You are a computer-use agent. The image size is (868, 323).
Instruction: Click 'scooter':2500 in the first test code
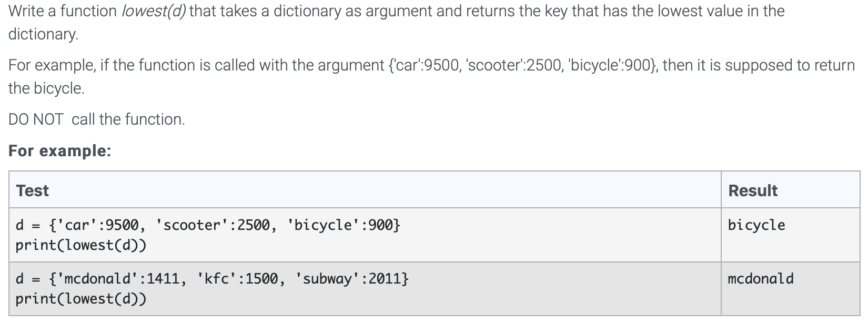tap(213, 225)
